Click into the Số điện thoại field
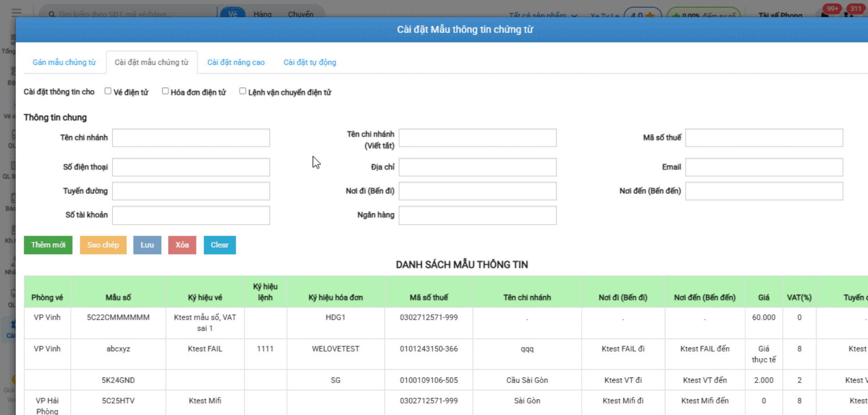The image size is (868, 415). [191, 167]
